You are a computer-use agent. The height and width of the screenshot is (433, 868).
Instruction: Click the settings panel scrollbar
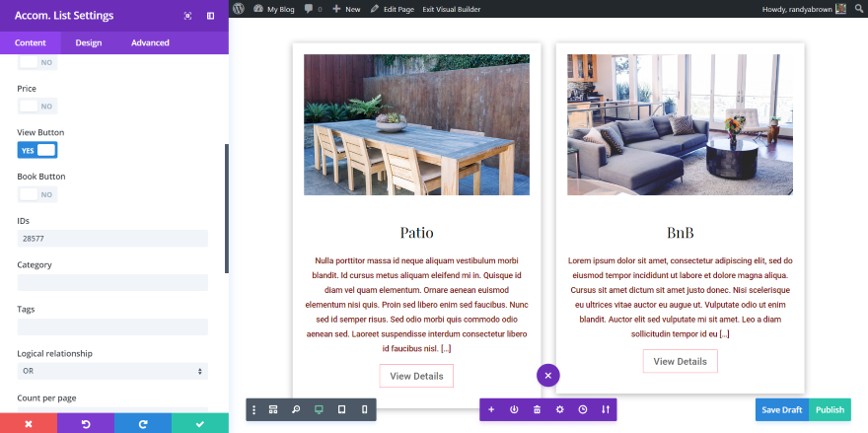coord(227,208)
